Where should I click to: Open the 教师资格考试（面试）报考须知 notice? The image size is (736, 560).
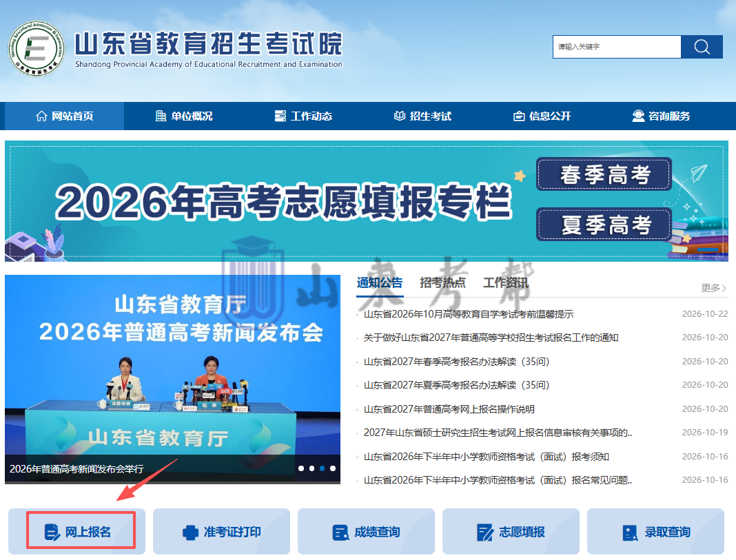tap(487, 457)
